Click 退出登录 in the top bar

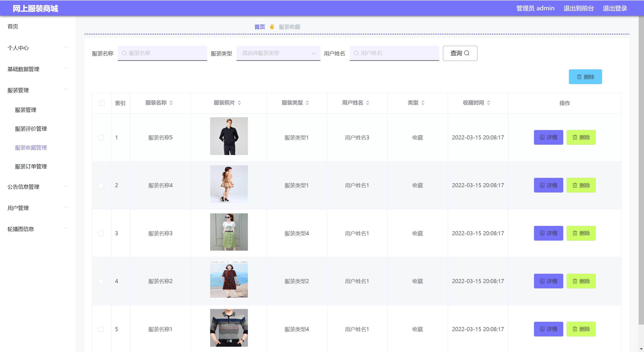[x=615, y=8]
